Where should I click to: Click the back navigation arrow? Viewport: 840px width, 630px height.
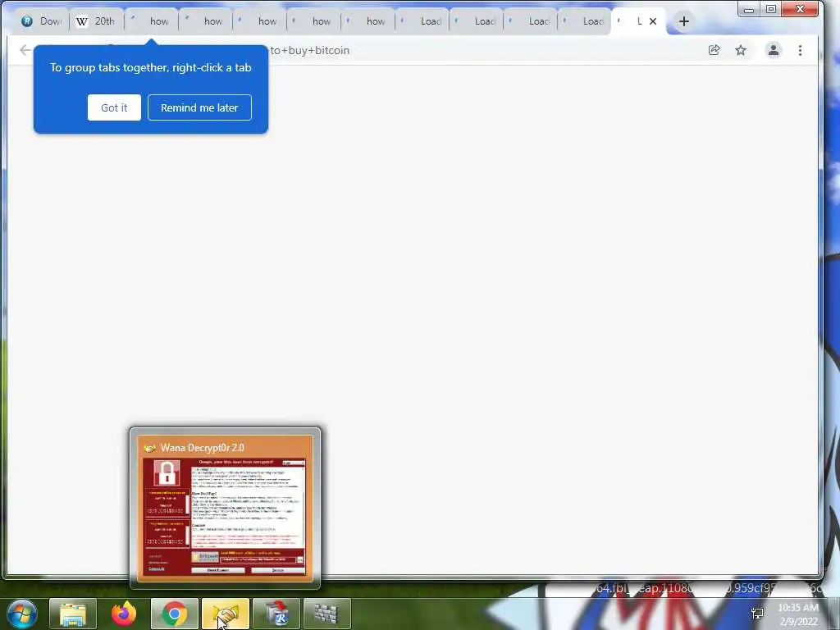[25, 50]
